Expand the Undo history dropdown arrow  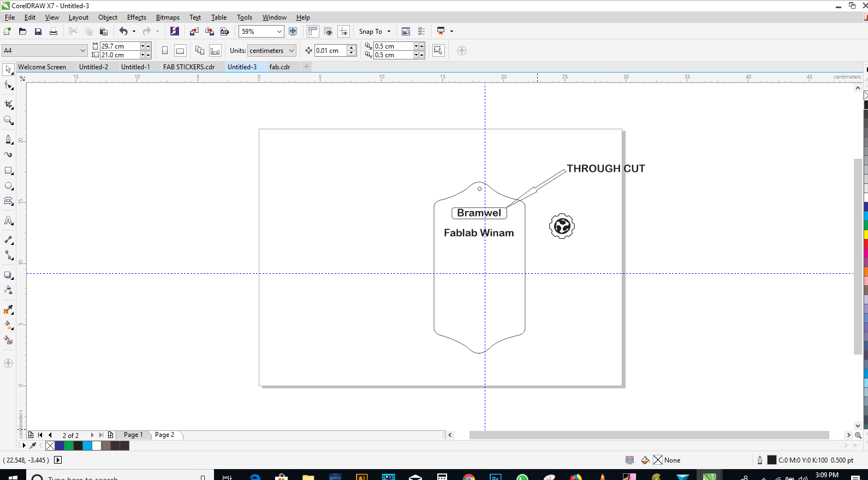pos(134,32)
